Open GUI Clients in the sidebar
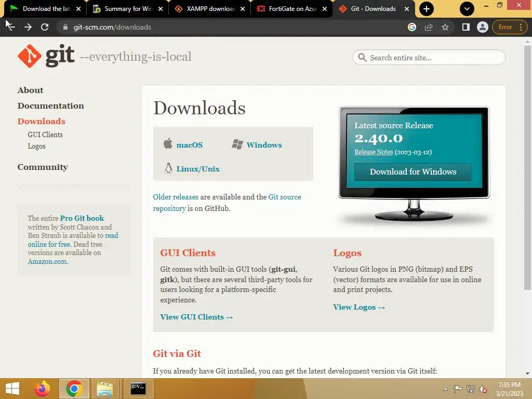The width and height of the screenshot is (532, 399). [x=45, y=135]
